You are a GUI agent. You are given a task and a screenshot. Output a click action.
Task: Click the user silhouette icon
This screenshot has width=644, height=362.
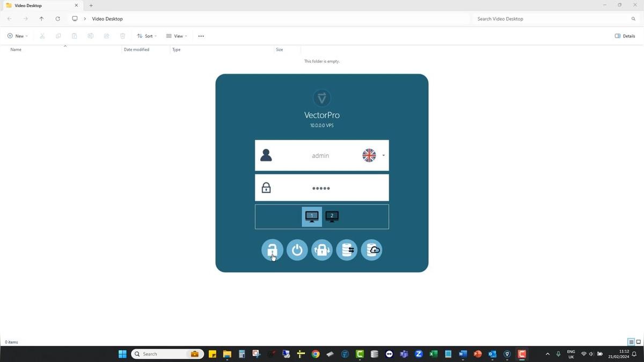tap(266, 156)
